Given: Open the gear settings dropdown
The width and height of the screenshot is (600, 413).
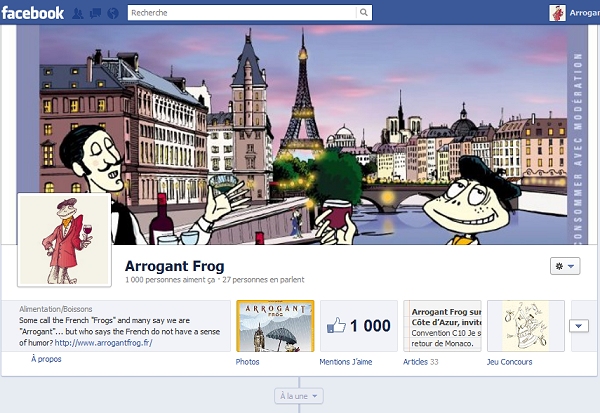Looking at the screenshot, I should coord(565,266).
